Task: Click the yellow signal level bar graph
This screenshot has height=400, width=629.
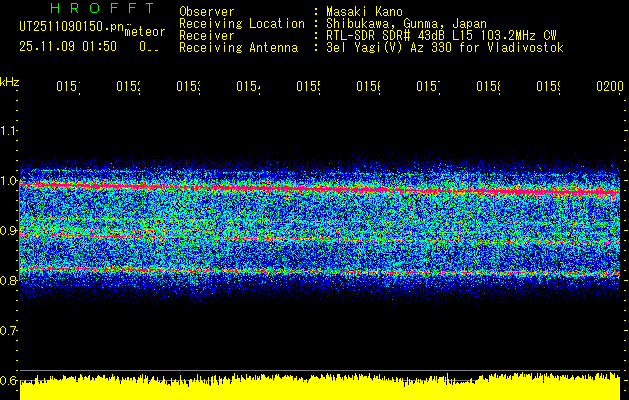Action: tap(320, 386)
